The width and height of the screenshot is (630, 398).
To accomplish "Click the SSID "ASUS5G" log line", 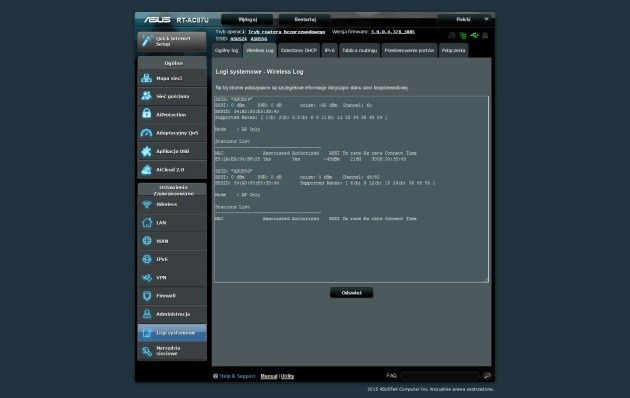I will (233, 171).
